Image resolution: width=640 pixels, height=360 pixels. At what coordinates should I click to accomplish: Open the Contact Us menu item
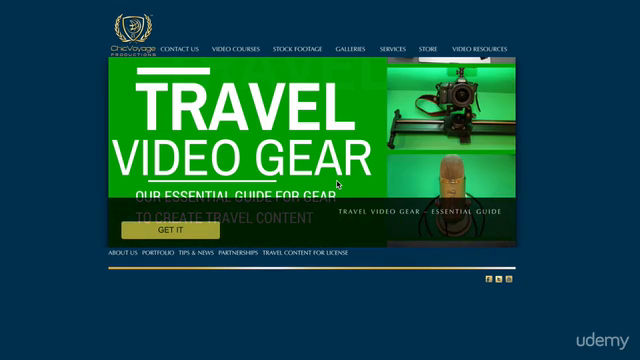tap(180, 49)
